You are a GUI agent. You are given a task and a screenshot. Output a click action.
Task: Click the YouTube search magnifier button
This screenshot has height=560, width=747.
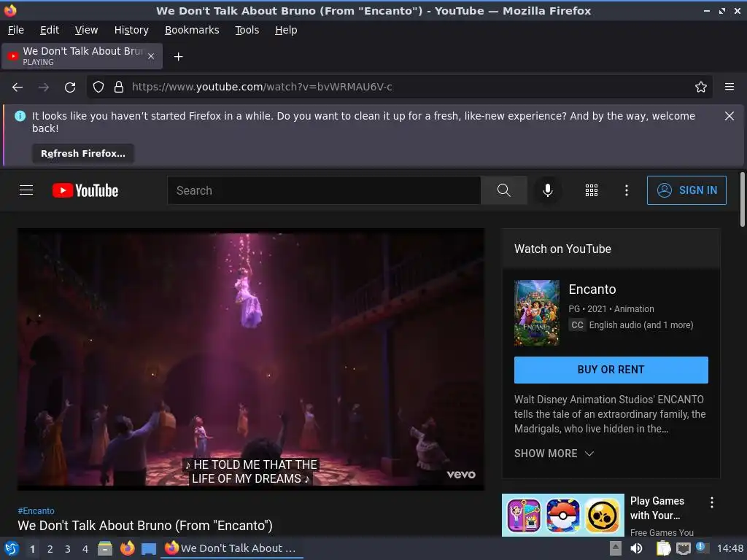[503, 190]
